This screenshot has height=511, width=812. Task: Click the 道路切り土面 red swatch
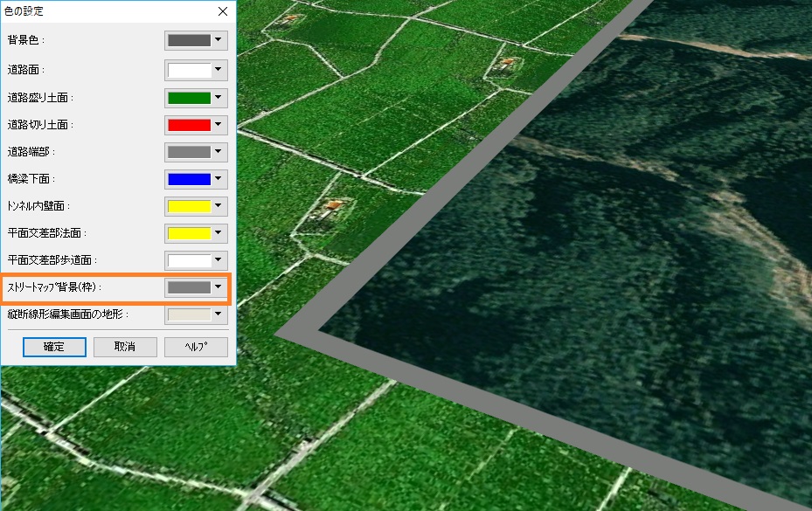pyautogui.click(x=190, y=125)
